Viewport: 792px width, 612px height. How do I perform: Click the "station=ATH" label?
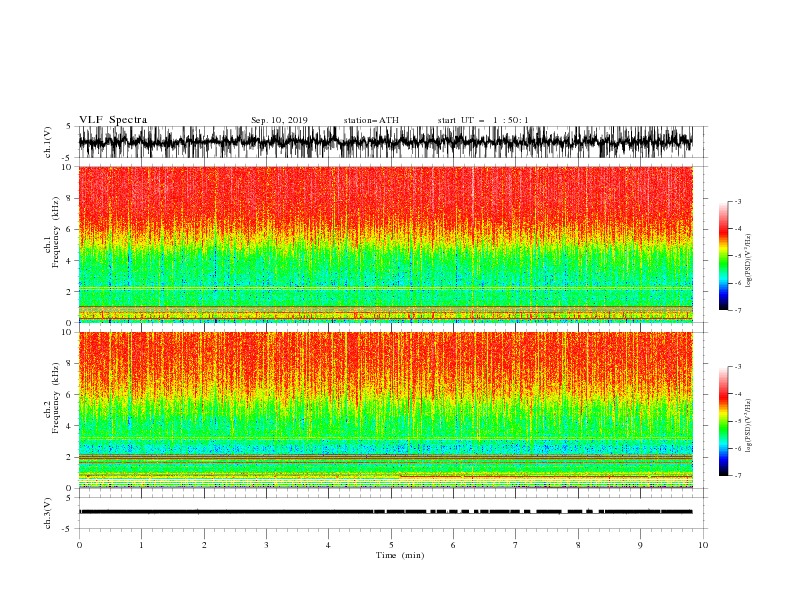coord(371,120)
